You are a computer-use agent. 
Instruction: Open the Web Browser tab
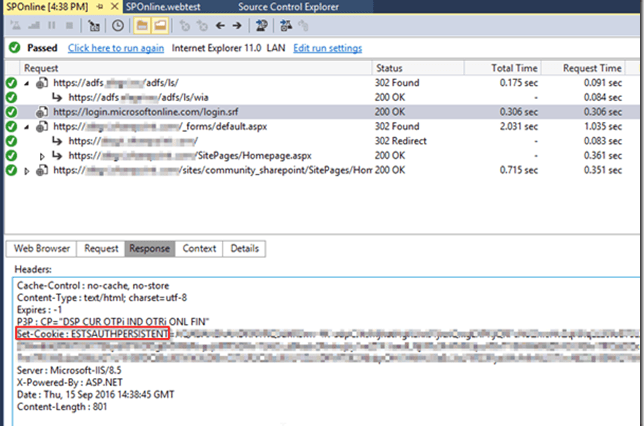[x=41, y=248]
